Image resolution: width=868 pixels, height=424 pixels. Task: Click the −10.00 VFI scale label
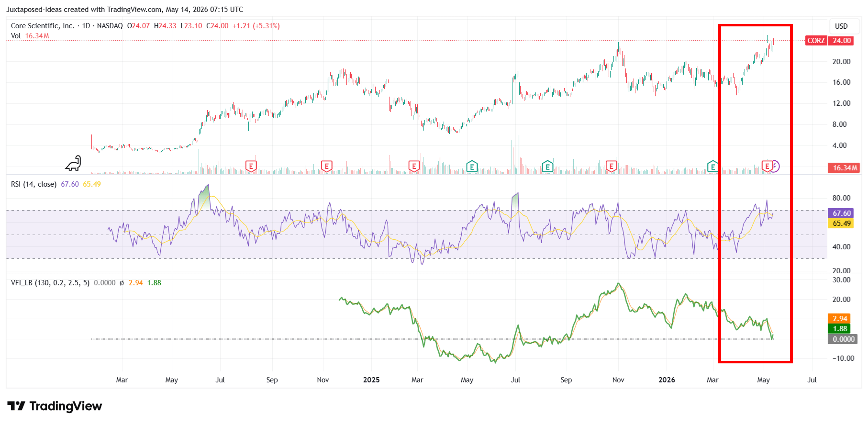pyautogui.click(x=843, y=358)
